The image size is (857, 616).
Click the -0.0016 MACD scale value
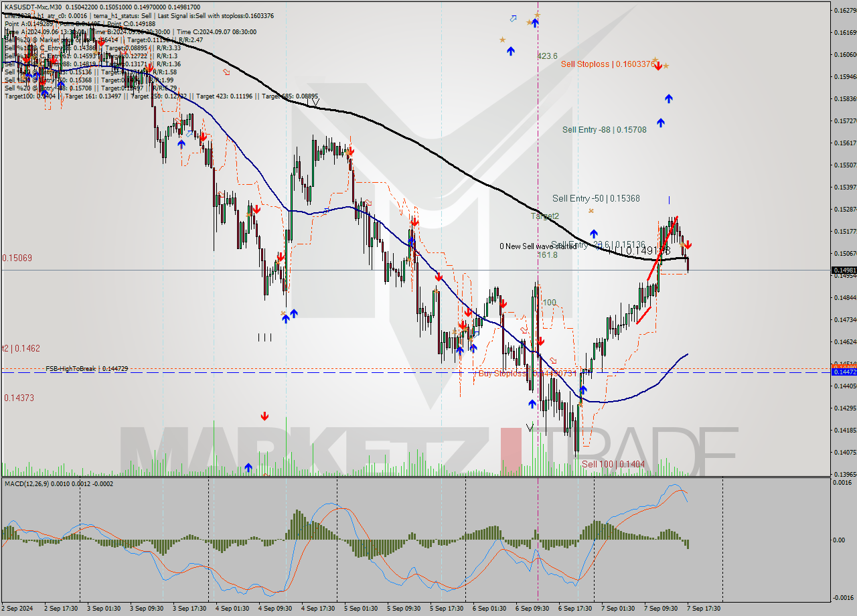pos(844,597)
